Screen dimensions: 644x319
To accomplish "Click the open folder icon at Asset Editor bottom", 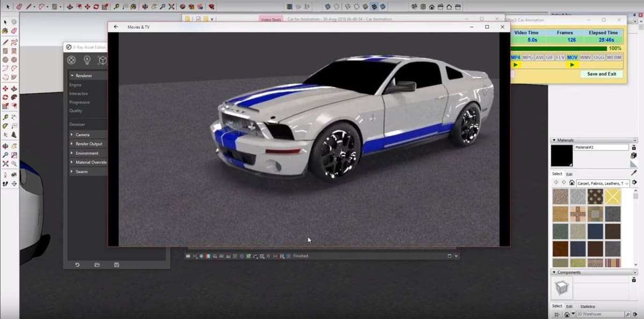I will pyautogui.click(x=97, y=265).
